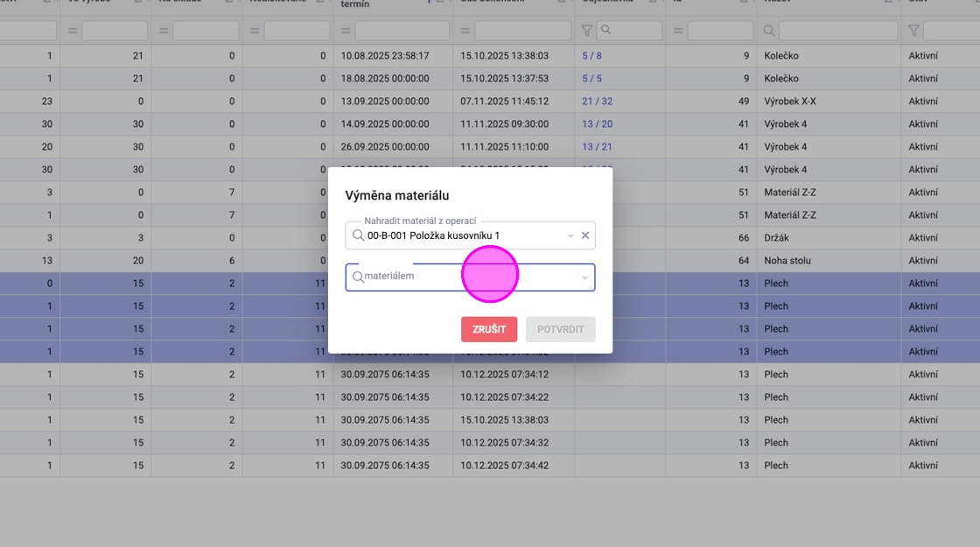Click the equals operator icon above the 15.10.2025 13:38:03 column
Screen dimensions: 980x547
tap(465, 30)
